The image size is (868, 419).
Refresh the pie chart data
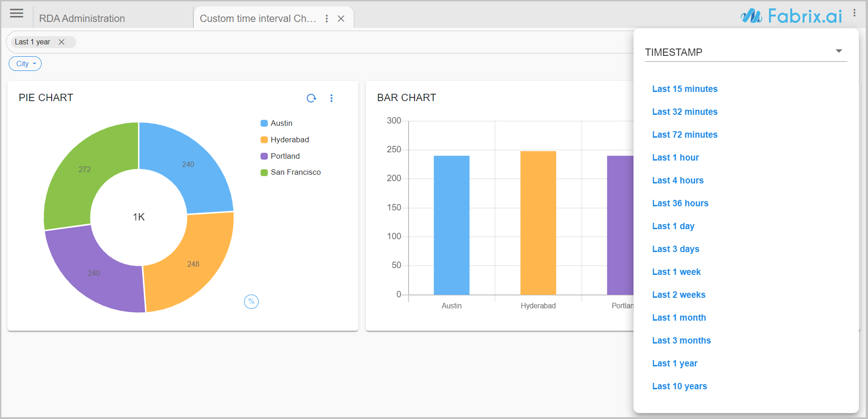click(x=311, y=98)
